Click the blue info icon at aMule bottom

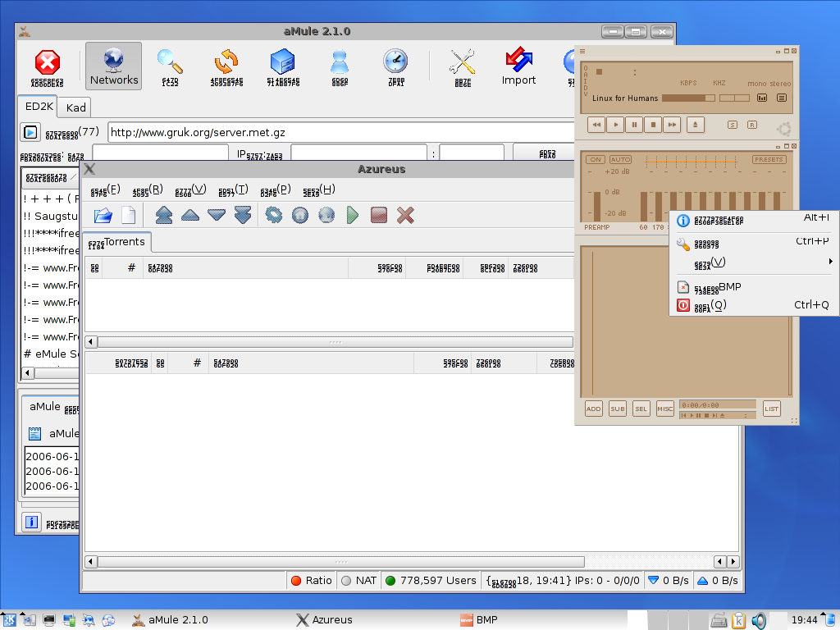tap(32, 522)
